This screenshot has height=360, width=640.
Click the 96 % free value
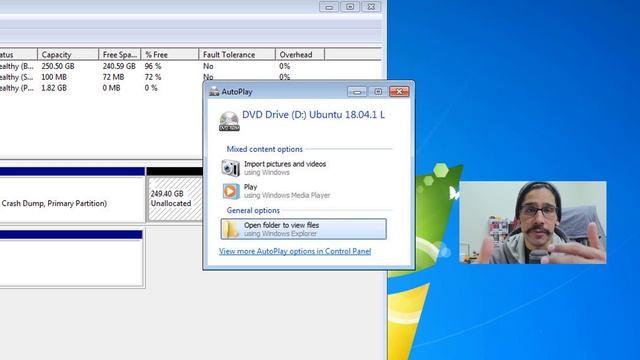(x=153, y=66)
